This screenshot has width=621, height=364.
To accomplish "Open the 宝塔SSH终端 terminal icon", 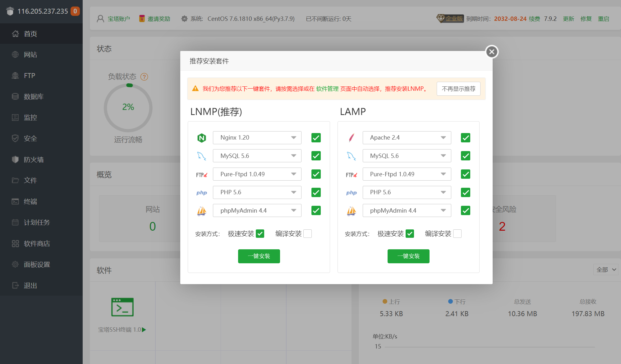I will pos(122,307).
